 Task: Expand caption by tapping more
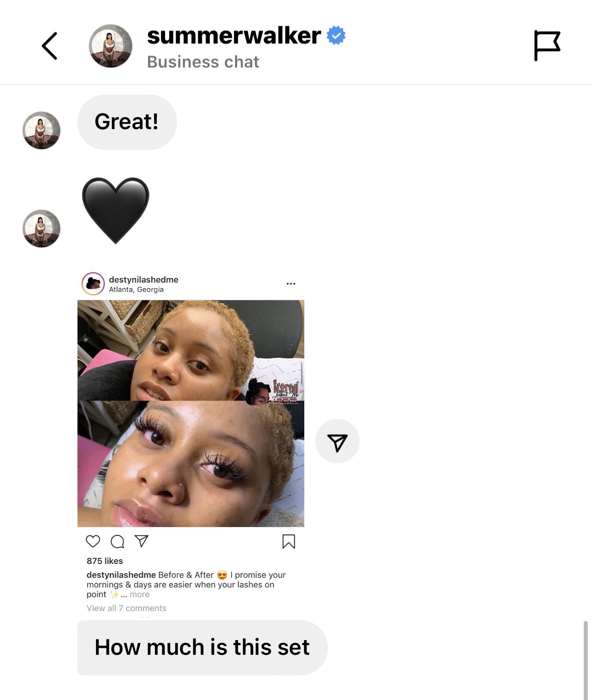click(x=140, y=594)
